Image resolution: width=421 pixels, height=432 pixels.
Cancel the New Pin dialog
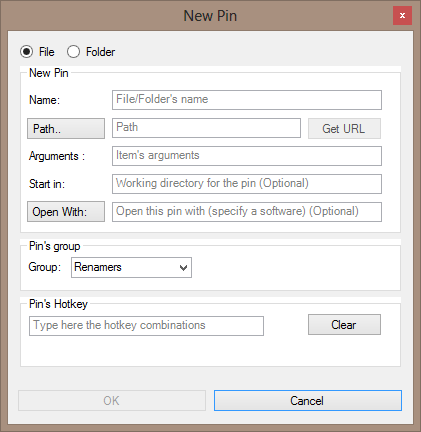[x=308, y=400]
